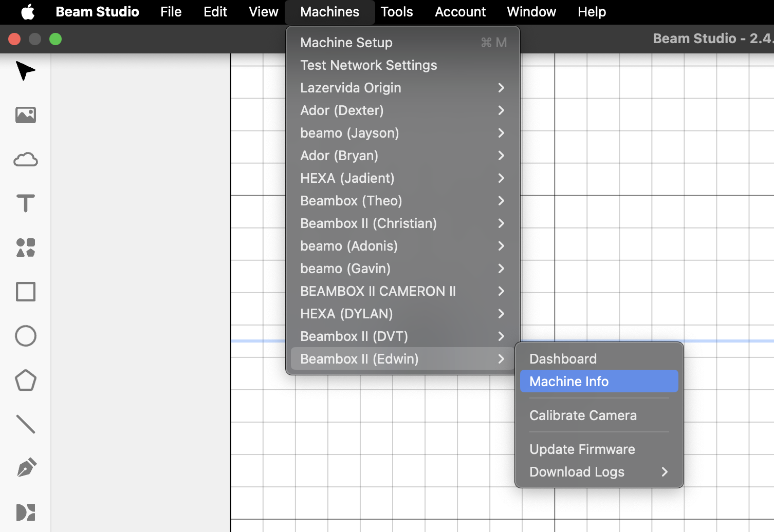Expand the Download Logs submenu
The image size is (774, 532).
click(599, 472)
